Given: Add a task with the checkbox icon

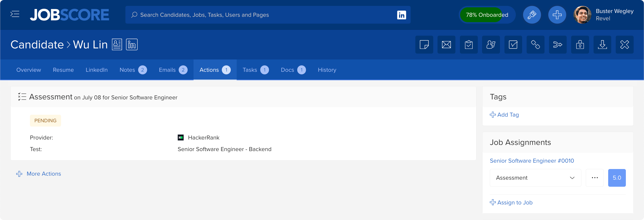Looking at the screenshot, I should 513,45.
